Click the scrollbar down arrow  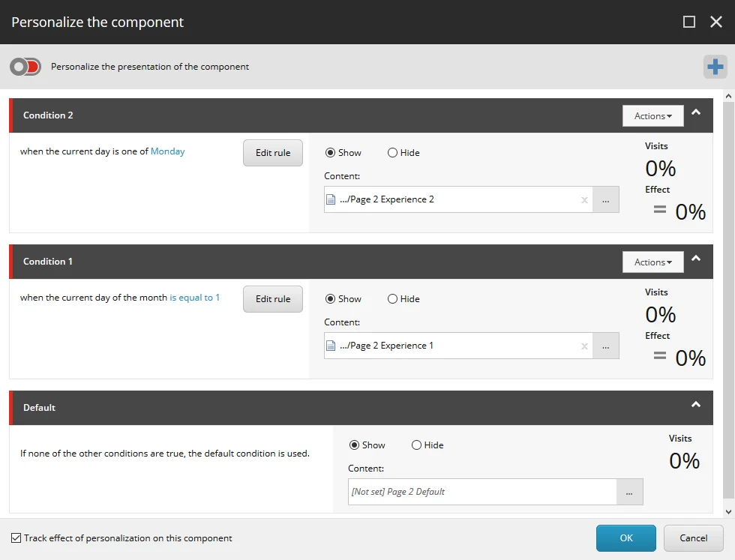pos(728,512)
